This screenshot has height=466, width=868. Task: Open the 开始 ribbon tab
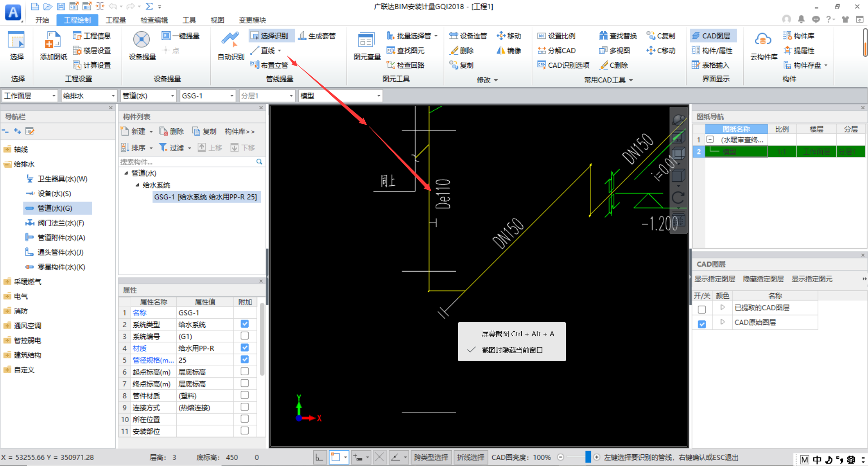(x=42, y=20)
